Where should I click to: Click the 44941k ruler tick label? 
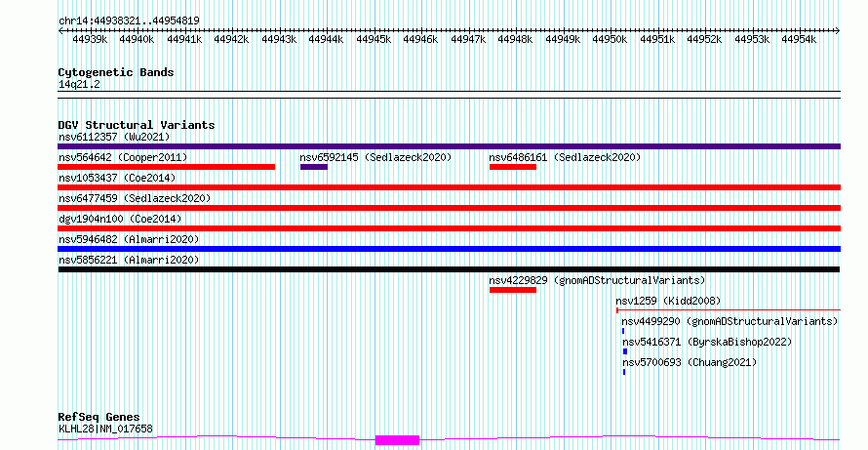184,39
